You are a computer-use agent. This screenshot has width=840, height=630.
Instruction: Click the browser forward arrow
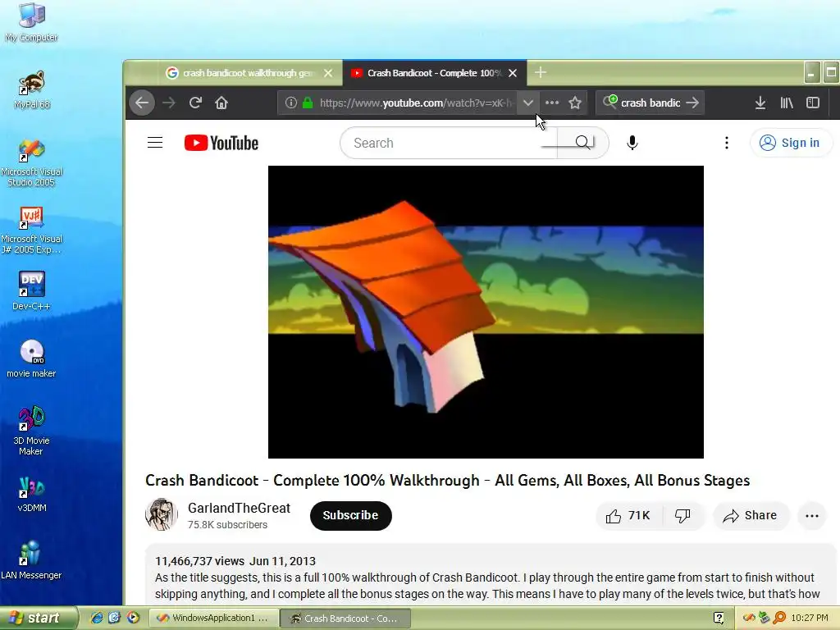pos(169,103)
